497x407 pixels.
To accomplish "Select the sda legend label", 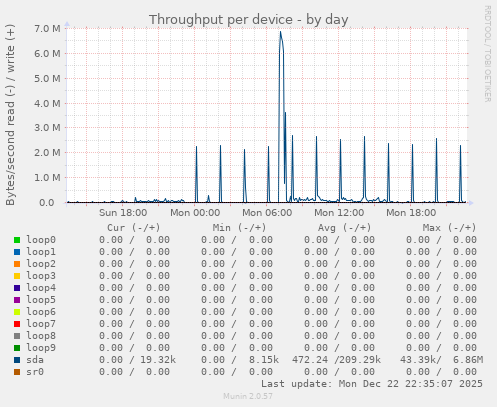I will (x=35, y=360).
